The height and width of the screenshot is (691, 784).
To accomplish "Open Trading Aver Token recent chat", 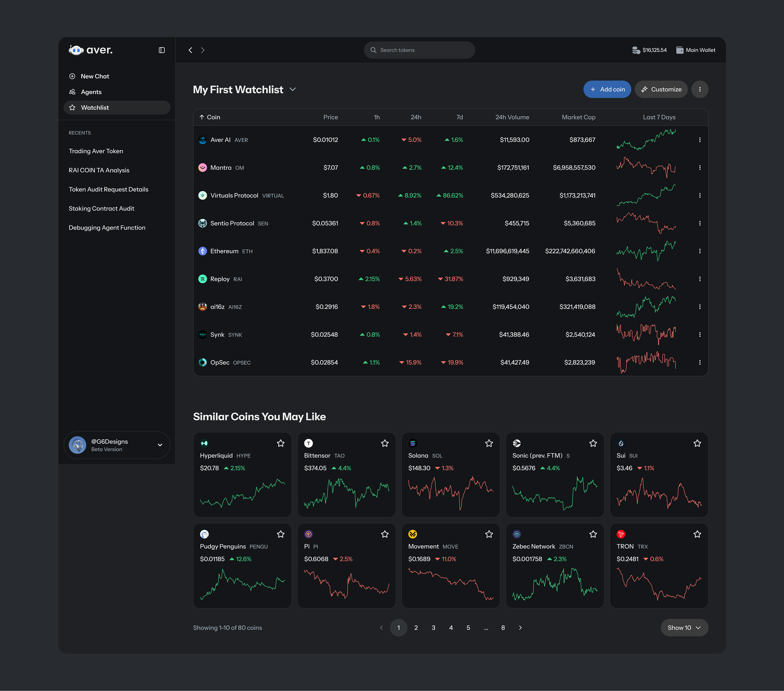I will (96, 151).
